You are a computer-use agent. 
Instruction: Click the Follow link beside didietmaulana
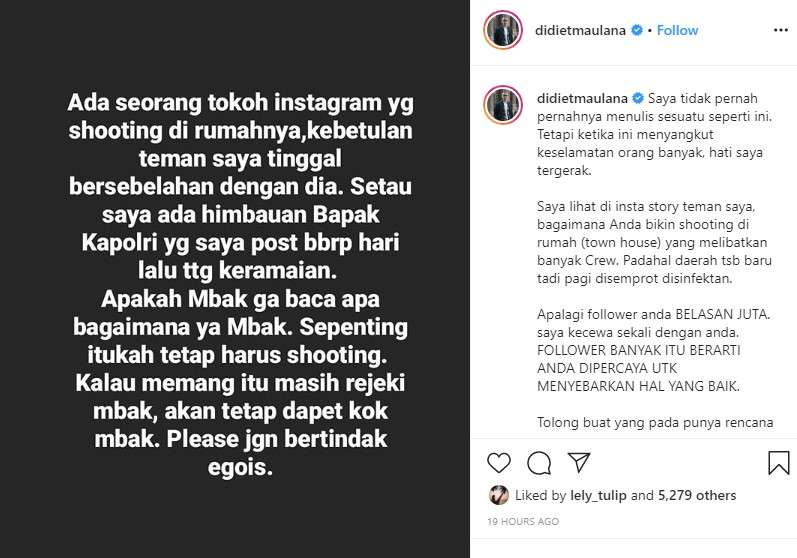677,30
